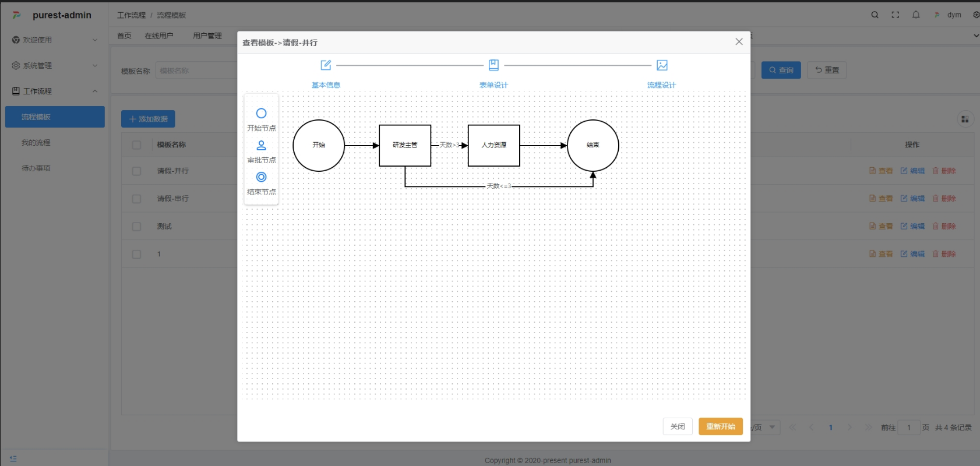Viewport: 980px width, 466px height.
Task: Click 查看 for the row named 1
Action: 881,254
